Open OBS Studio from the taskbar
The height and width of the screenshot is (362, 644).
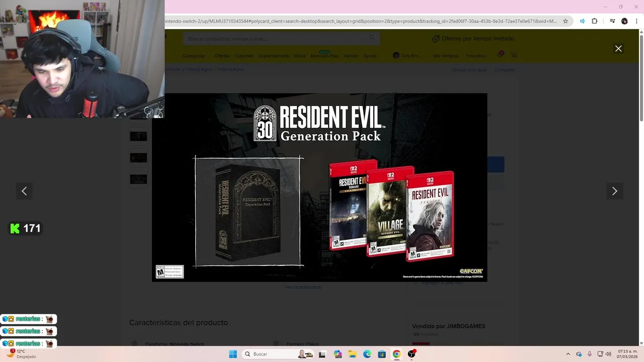tap(412, 354)
